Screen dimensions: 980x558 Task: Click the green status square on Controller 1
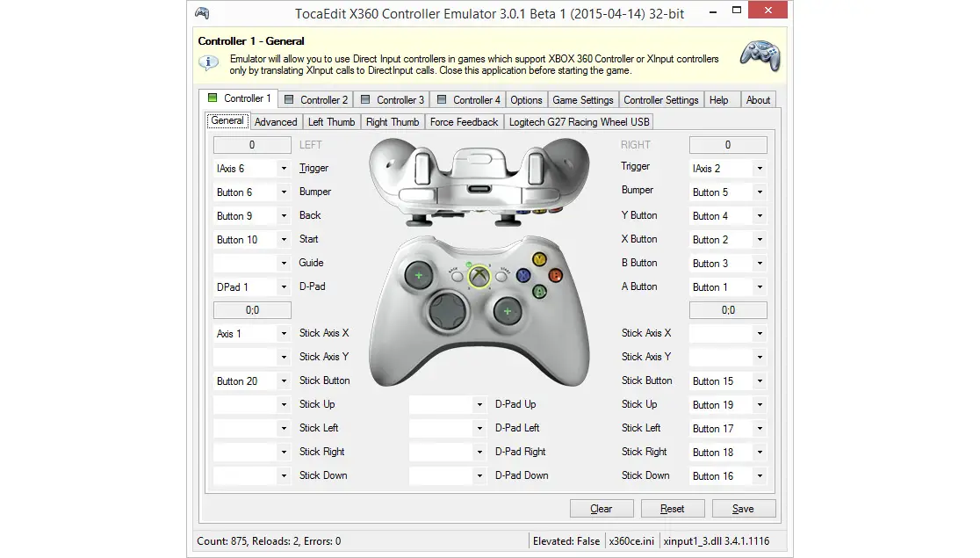pyautogui.click(x=213, y=98)
